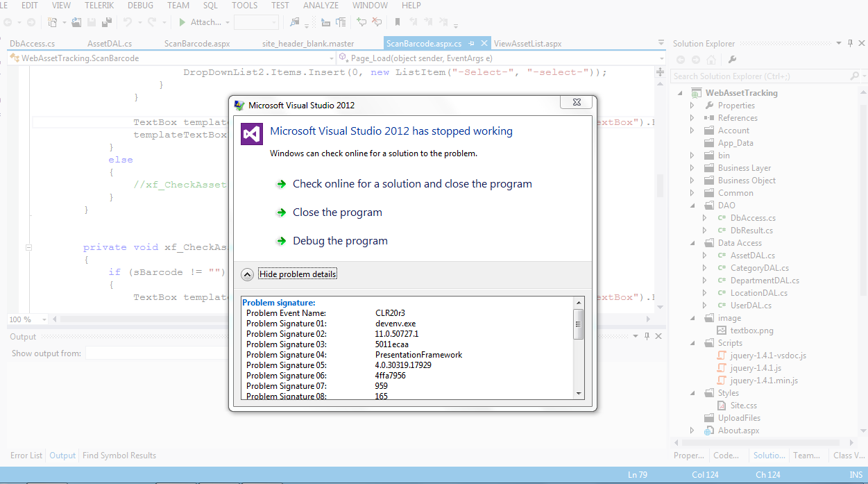Toggle bookmark with the toolbar bookmark icon

tap(398, 22)
